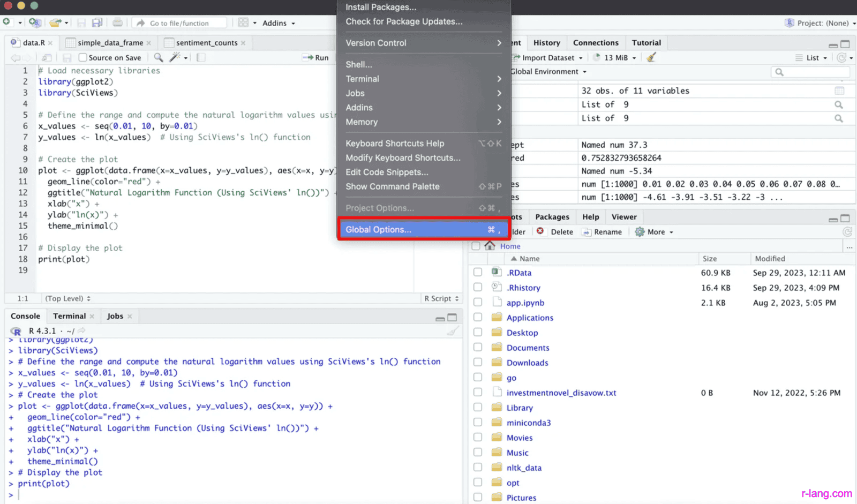
Task: Open the Addins dropdown
Action: pyautogui.click(x=278, y=22)
